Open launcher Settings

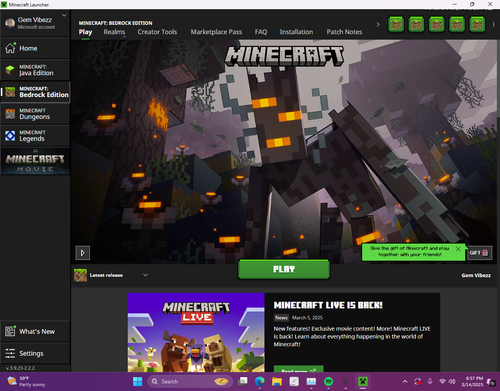click(35, 353)
